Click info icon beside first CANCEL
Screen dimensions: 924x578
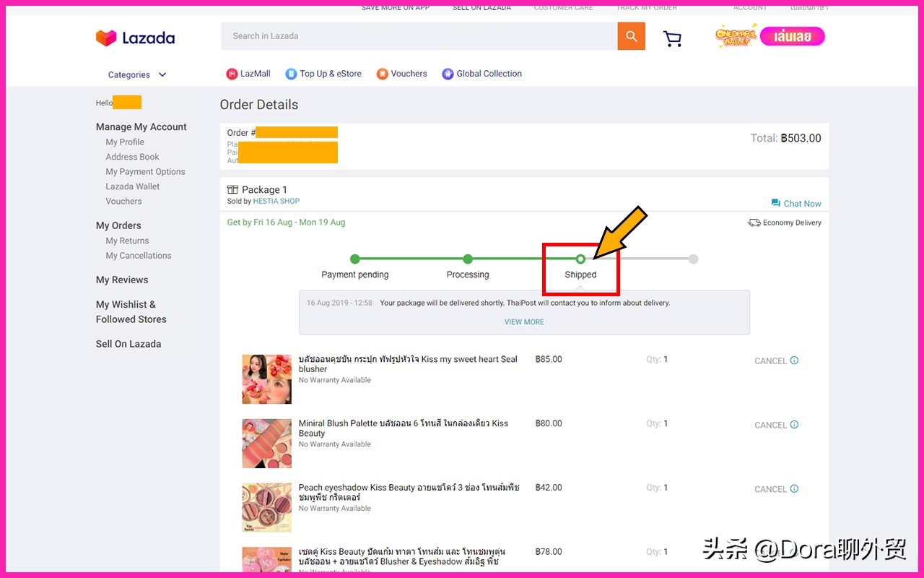794,361
